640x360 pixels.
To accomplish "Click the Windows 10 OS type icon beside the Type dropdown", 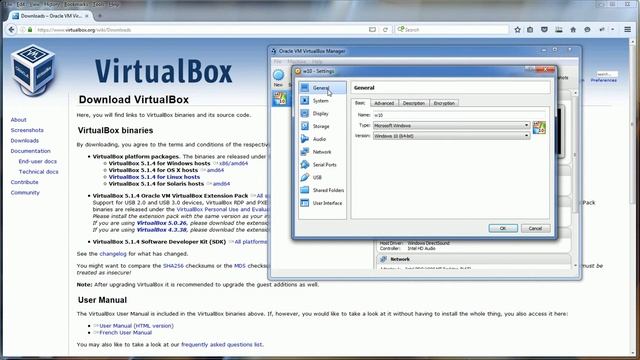I will click(539, 127).
